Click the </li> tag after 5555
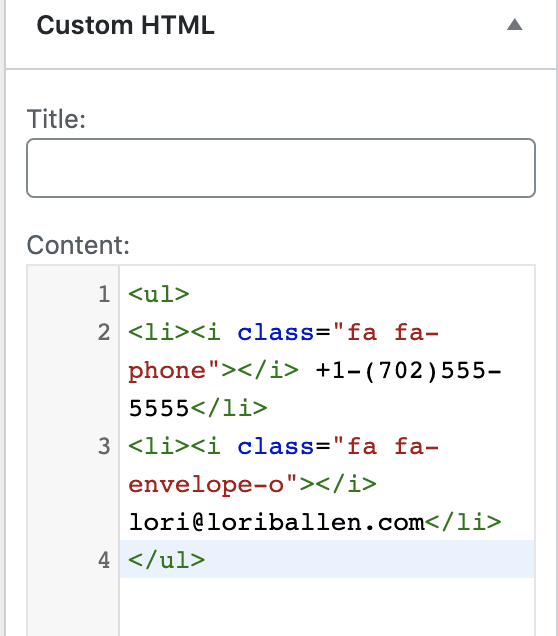The width and height of the screenshot is (558, 636). point(229,408)
